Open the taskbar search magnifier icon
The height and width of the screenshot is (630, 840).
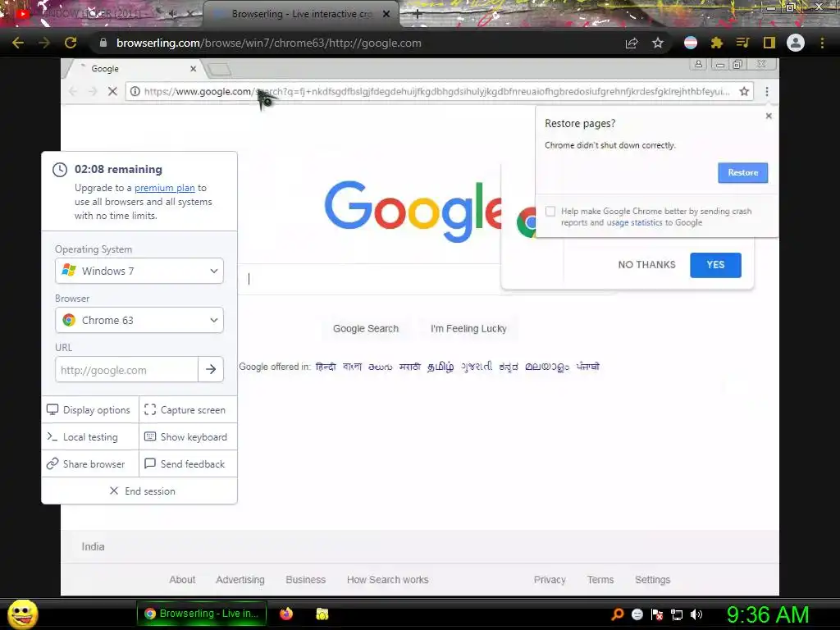point(617,614)
